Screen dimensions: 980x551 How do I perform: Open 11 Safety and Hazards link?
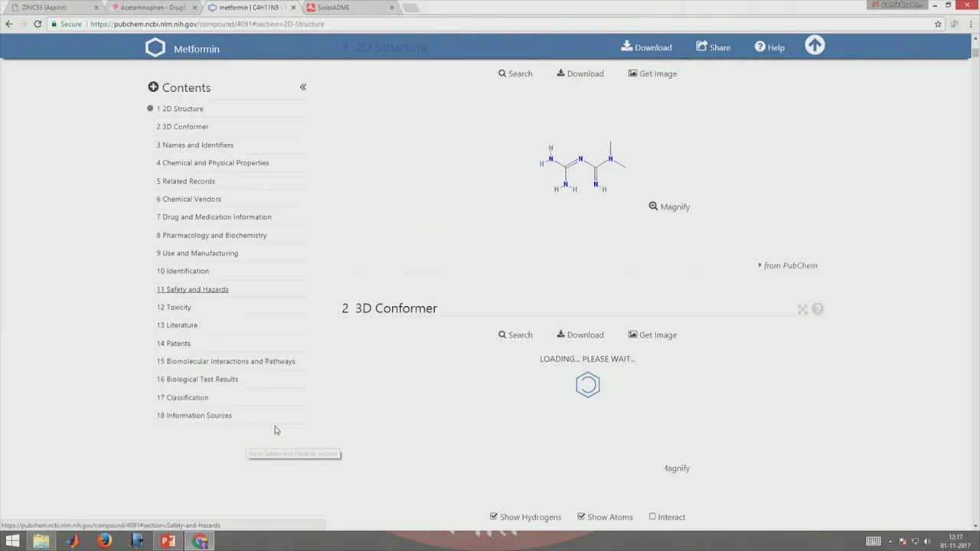pos(192,289)
